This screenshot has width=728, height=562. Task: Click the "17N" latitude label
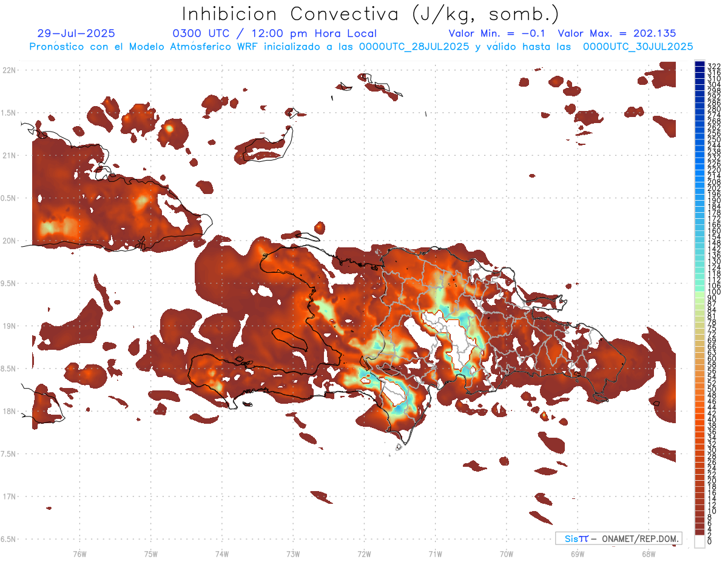pos(8,496)
